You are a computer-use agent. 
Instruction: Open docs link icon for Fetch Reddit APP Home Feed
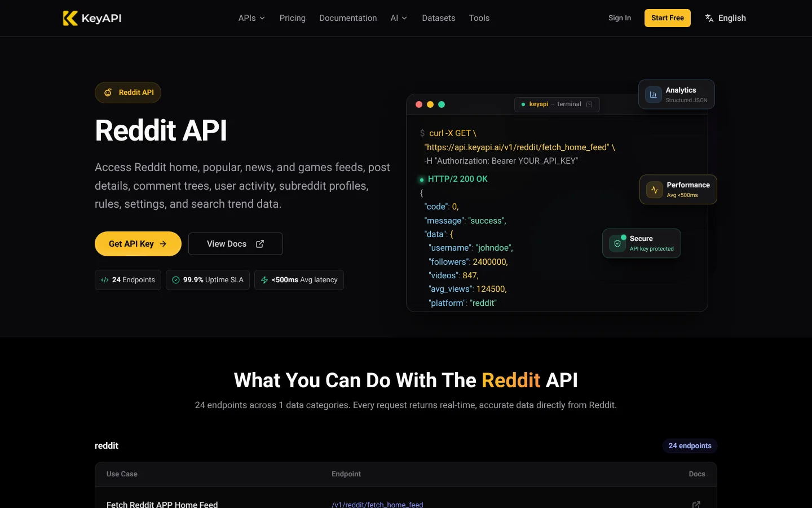click(x=696, y=505)
